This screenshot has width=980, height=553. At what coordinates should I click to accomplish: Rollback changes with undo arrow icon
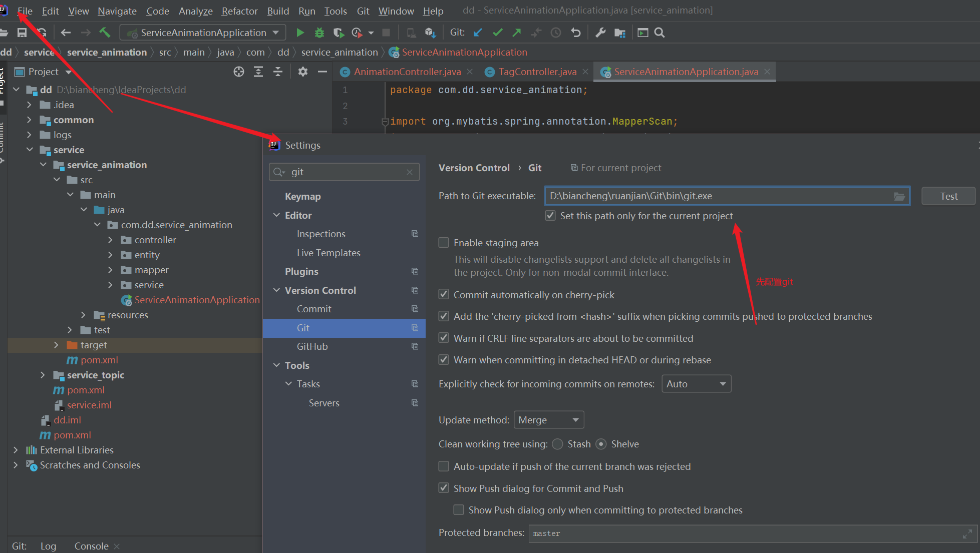[576, 33]
